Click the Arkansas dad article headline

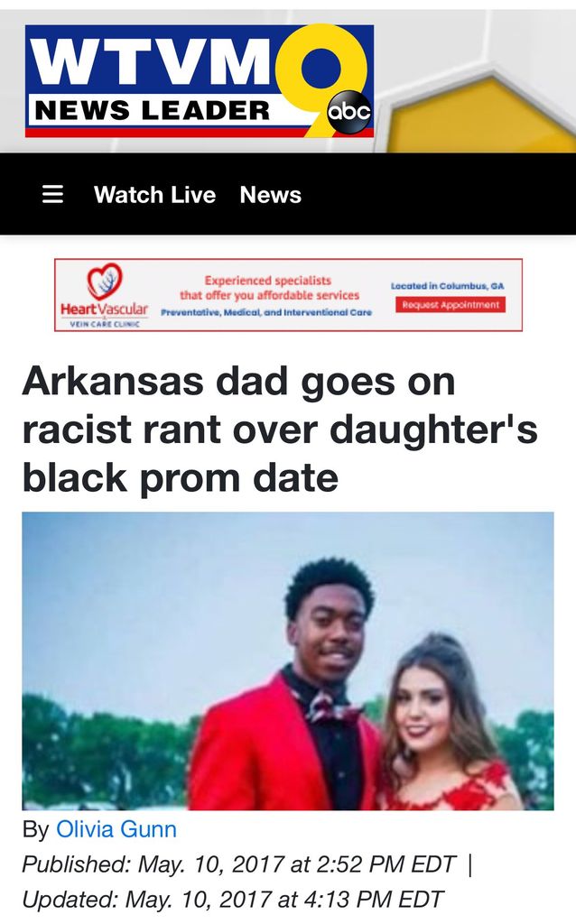280,429
